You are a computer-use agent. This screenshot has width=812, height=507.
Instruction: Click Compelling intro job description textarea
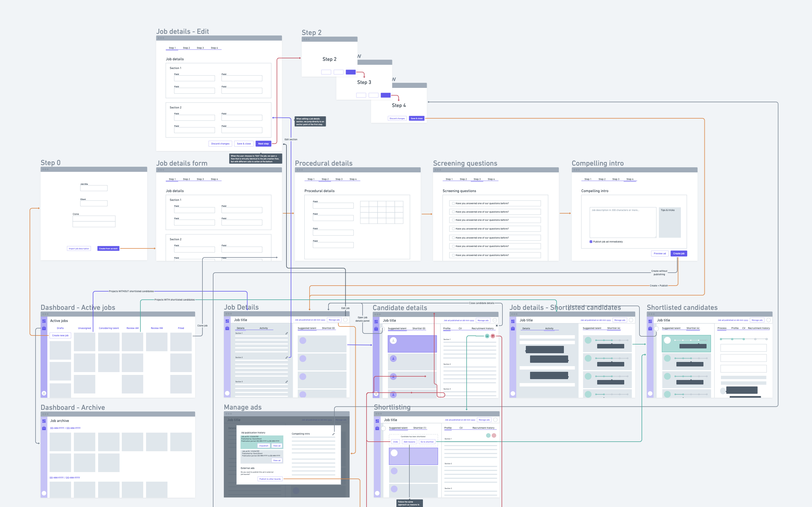click(x=623, y=222)
